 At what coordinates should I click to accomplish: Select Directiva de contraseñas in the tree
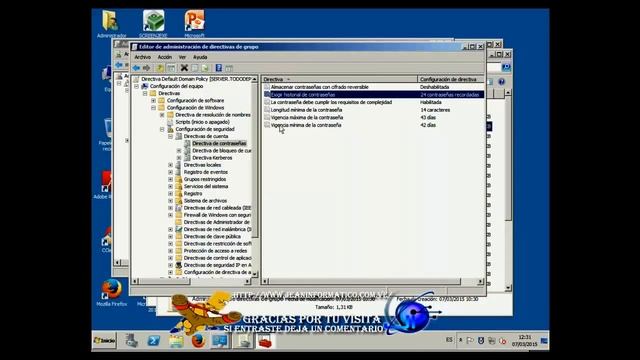(219, 143)
